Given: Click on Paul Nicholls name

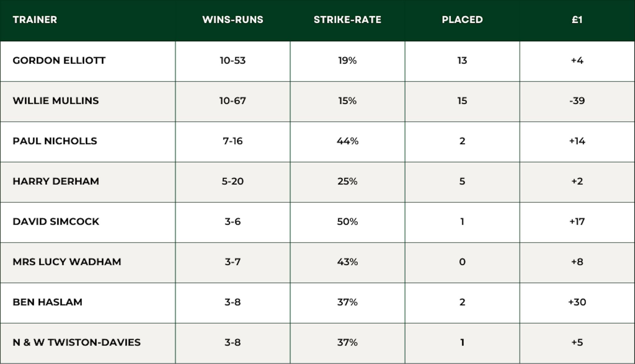Looking at the screenshot, I should (55, 141).
